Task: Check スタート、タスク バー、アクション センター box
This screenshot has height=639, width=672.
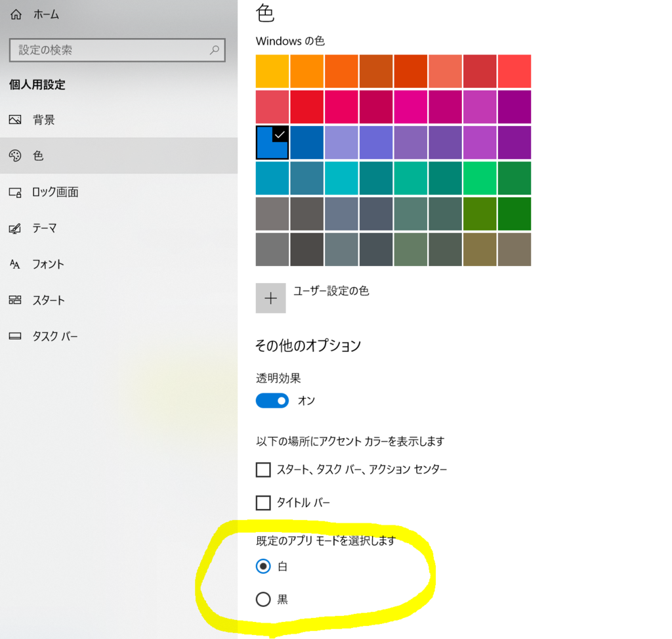Action: [263, 470]
